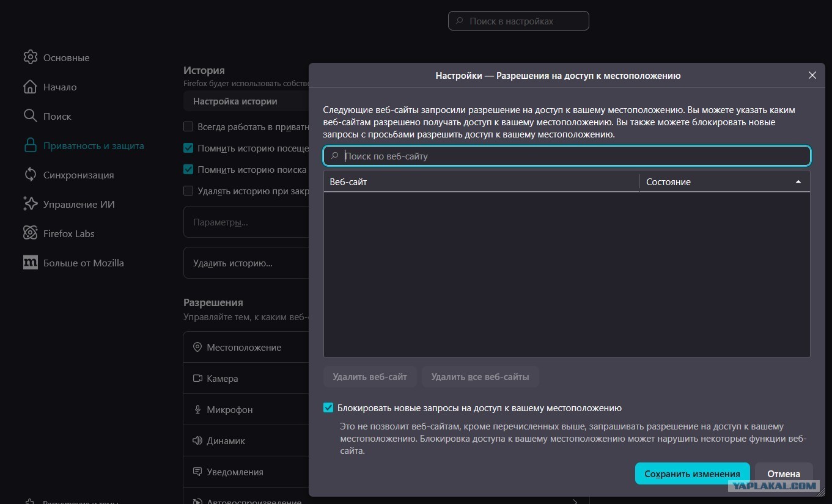Click the Mozilla logo icon beside Больше от Mozilla
The height and width of the screenshot is (504, 832).
pos(30,263)
